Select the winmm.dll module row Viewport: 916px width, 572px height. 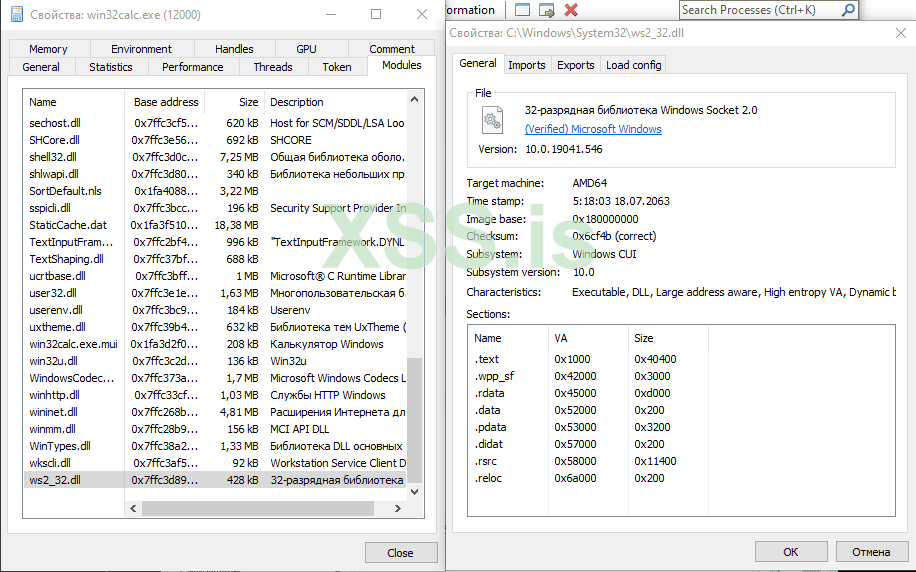pyautogui.click(x=217, y=428)
